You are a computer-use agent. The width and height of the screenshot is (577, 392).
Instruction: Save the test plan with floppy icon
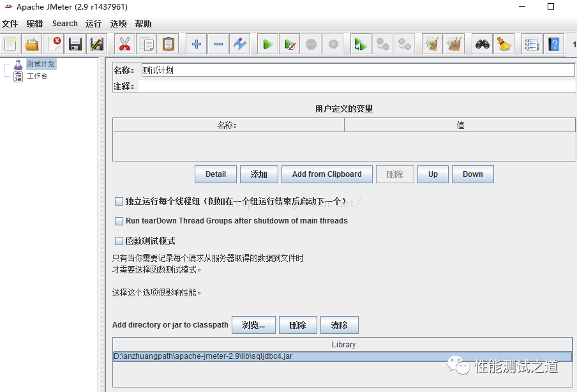coord(75,44)
